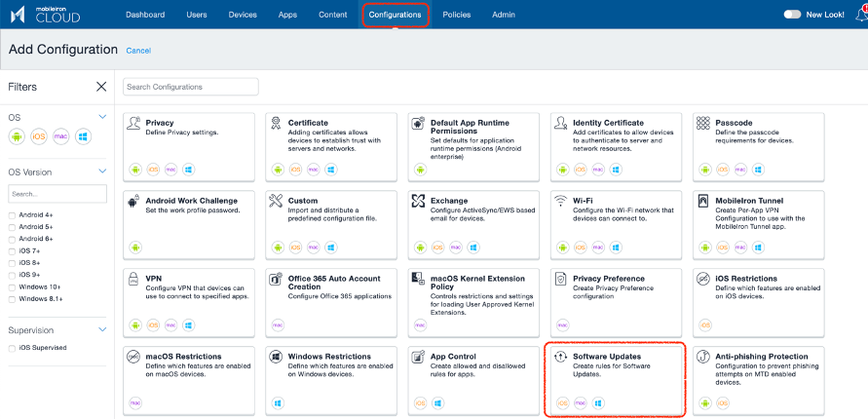The width and height of the screenshot is (868, 420).
Task: Click the App Control icon
Action: click(418, 358)
